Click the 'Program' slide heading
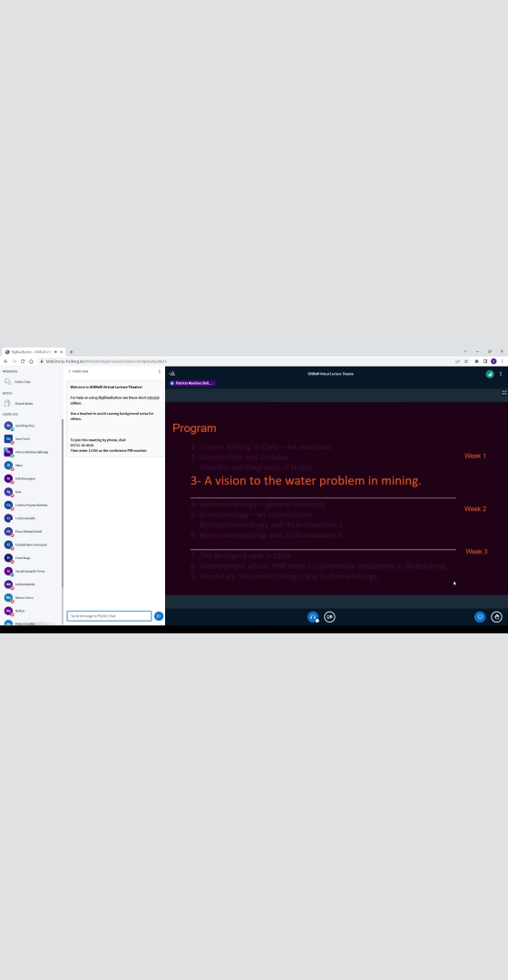508x980 pixels. point(194,428)
